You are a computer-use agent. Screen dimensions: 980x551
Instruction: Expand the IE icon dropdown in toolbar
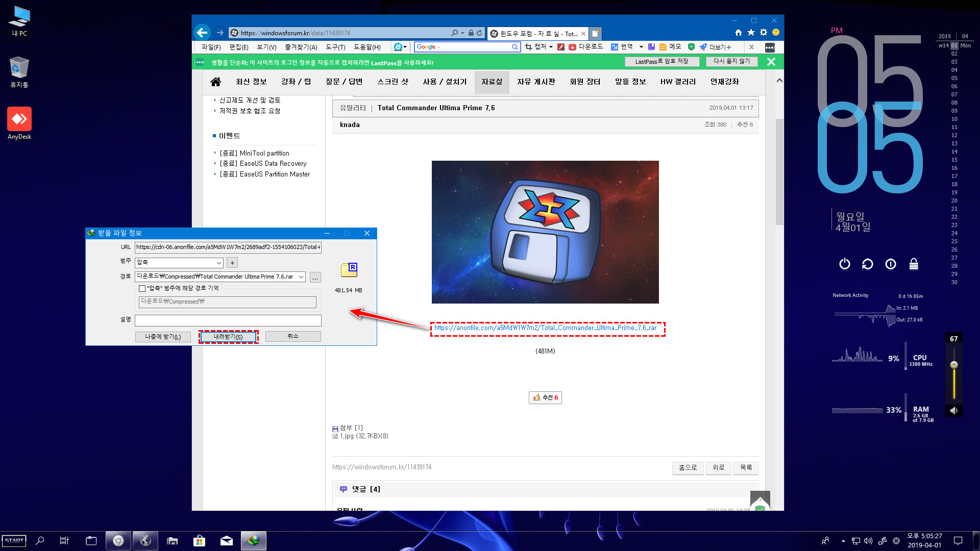pyautogui.click(x=405, y=47)
